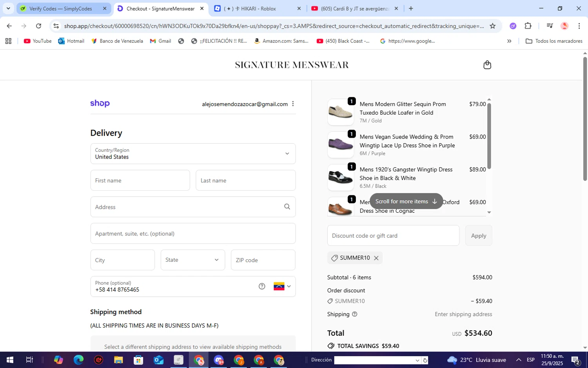Click the Shop logo
This screenshot has width=588, height=368.
pyautogui.click(x=100, y=104)
